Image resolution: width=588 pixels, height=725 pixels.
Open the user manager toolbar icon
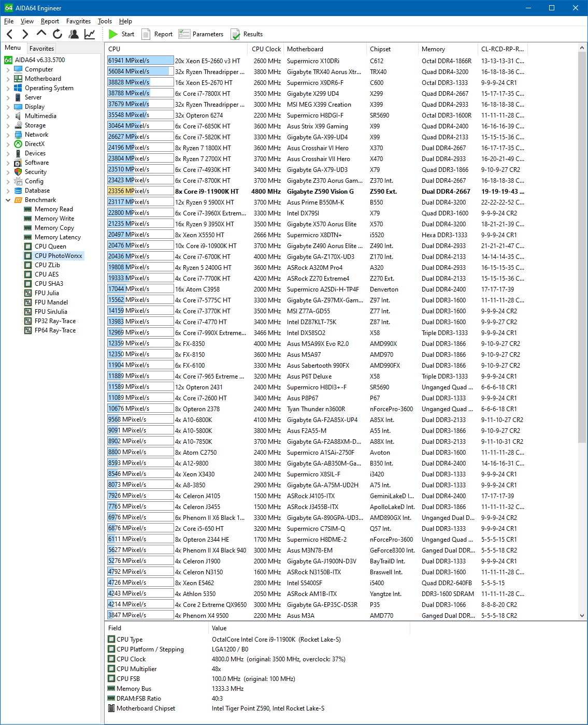coord(74,34)
